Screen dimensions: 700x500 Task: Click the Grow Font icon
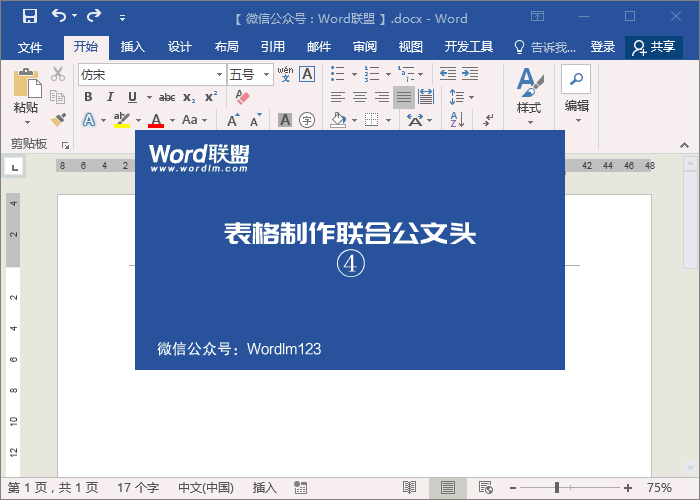pos(233,120)
